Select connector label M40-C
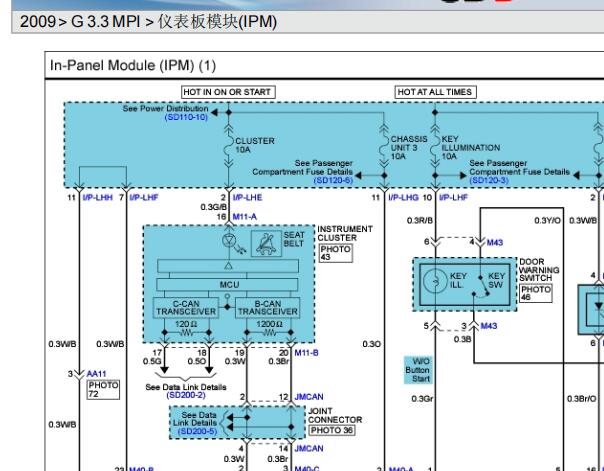The image size is (604, 471). pyautogui.click(x=307, y=468)
